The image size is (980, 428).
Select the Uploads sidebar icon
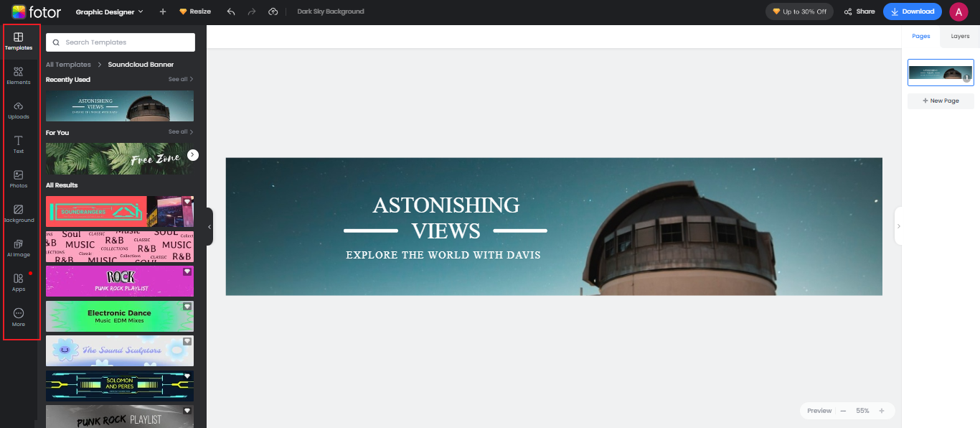(19, 109)
